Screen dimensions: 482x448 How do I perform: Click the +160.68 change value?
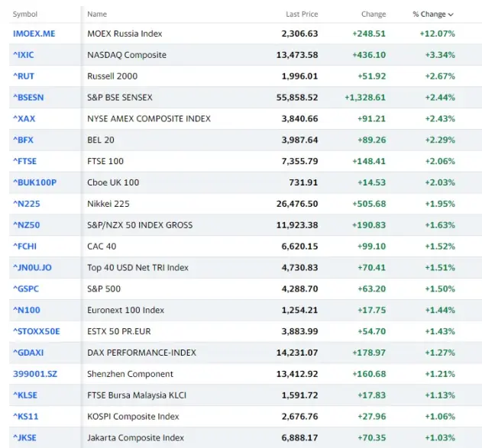point(369,374)
